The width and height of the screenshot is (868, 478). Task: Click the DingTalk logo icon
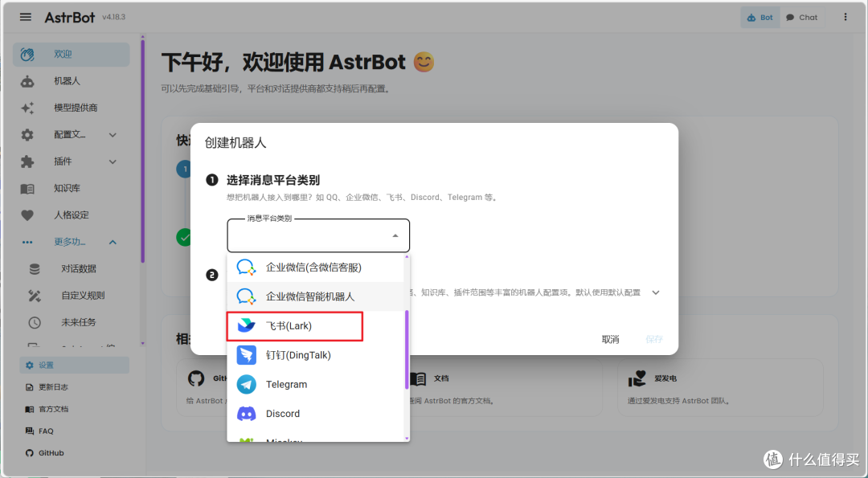click(x=247, y=355)
